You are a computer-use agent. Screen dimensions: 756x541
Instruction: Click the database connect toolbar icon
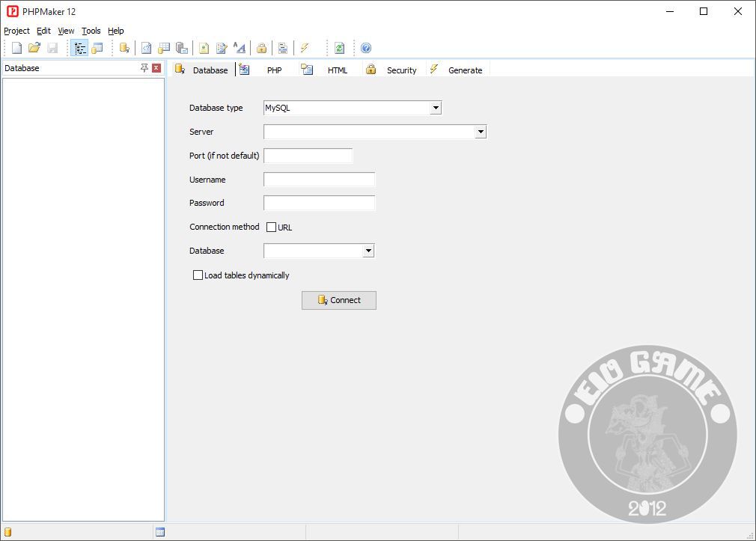(x=124, y=48)
